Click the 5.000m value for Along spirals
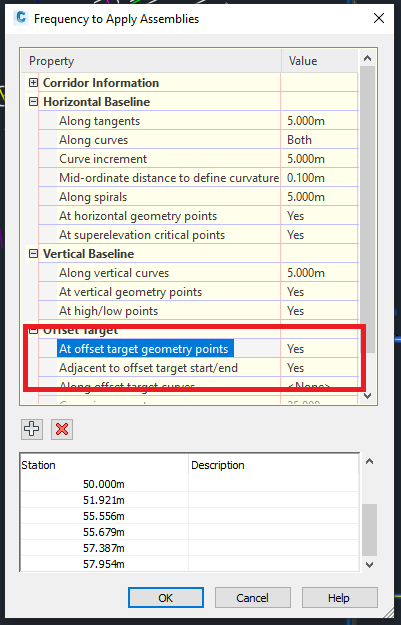This screenshot has height=625, width=401. [306, 197]
